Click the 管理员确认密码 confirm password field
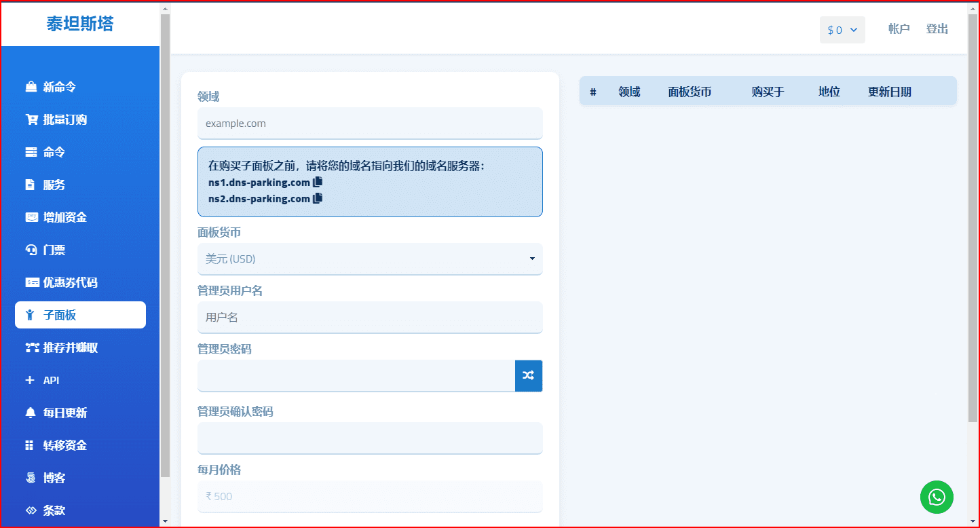The width and height of the screenshot is (980, 528). pos(370,438)
